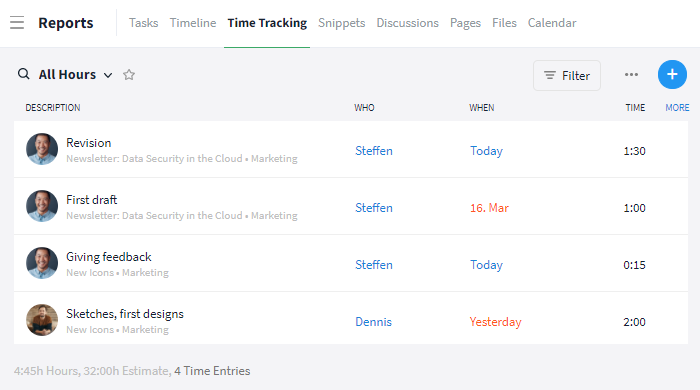Open the Discussions tab
The height and width of the screenshot is (390, 700).
(407, 23)
